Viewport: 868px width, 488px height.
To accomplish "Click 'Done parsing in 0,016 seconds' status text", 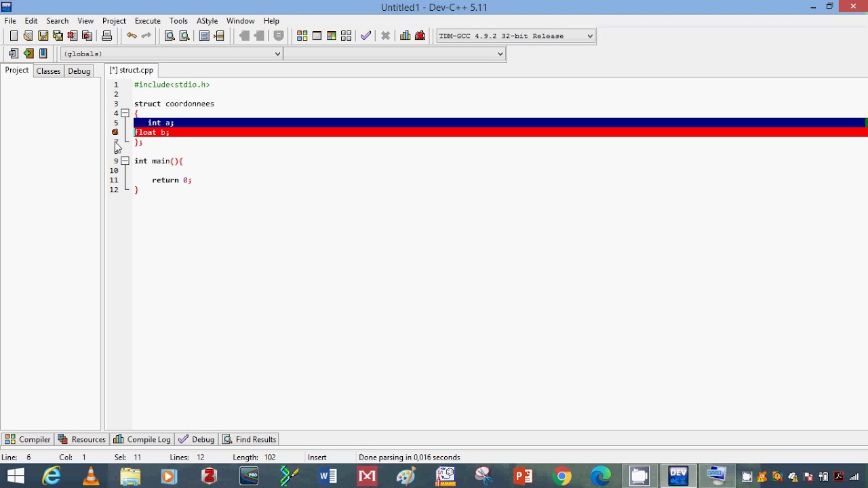I will (x=410, y=457).
